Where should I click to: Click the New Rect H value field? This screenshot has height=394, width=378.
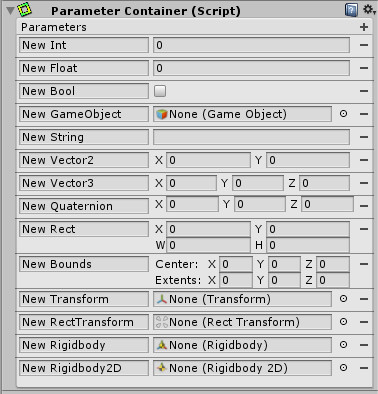(308, 245)
